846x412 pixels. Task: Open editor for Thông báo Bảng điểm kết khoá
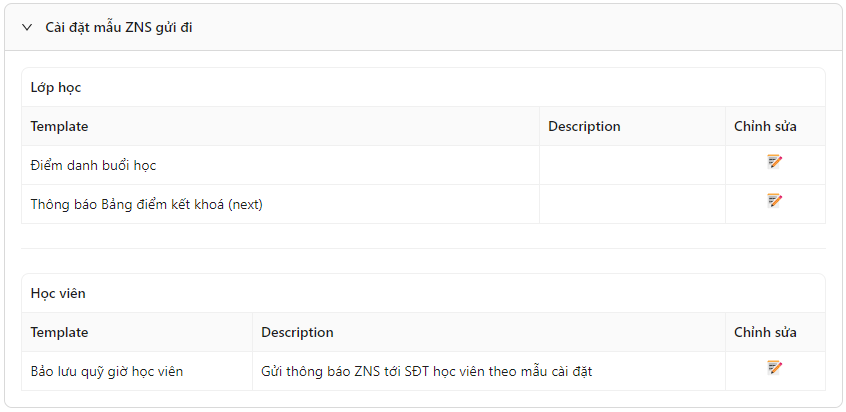[x=775, y=201]
